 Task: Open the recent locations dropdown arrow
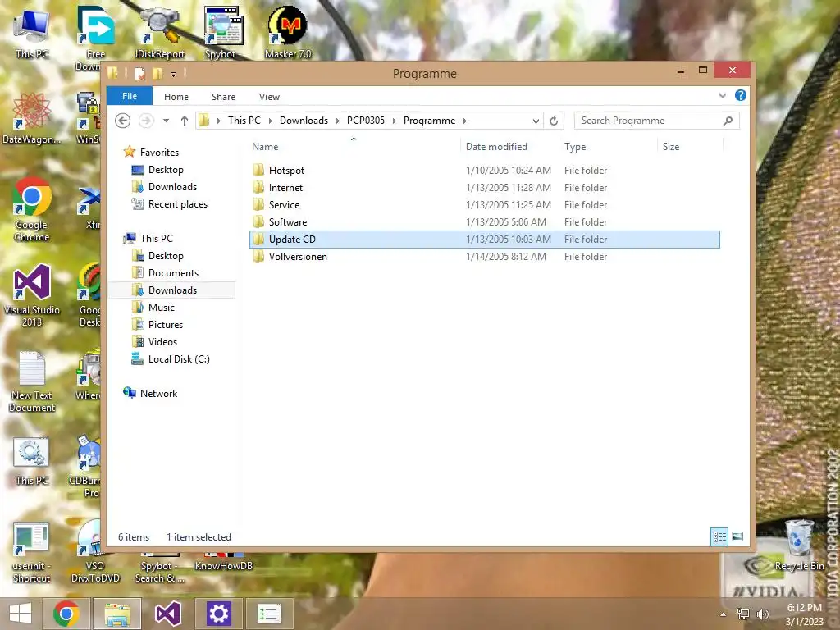(x=166, y=121)
